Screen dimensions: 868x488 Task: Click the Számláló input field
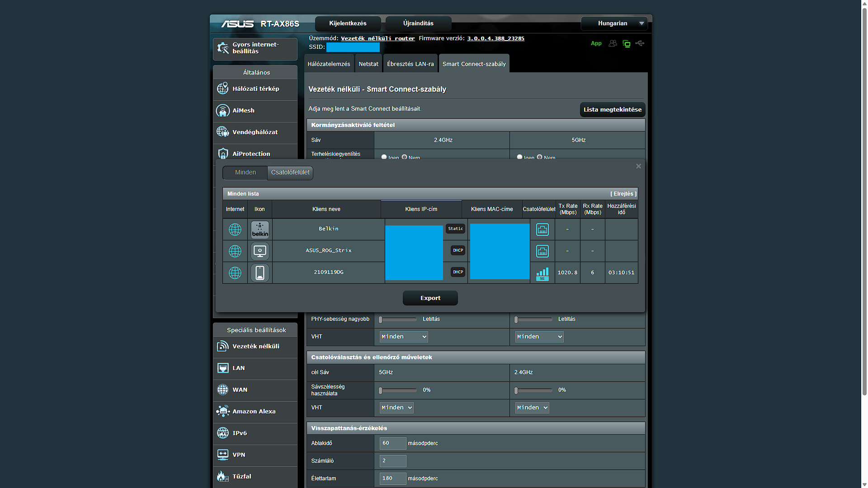pyautogui.click(x=393, y=461)
